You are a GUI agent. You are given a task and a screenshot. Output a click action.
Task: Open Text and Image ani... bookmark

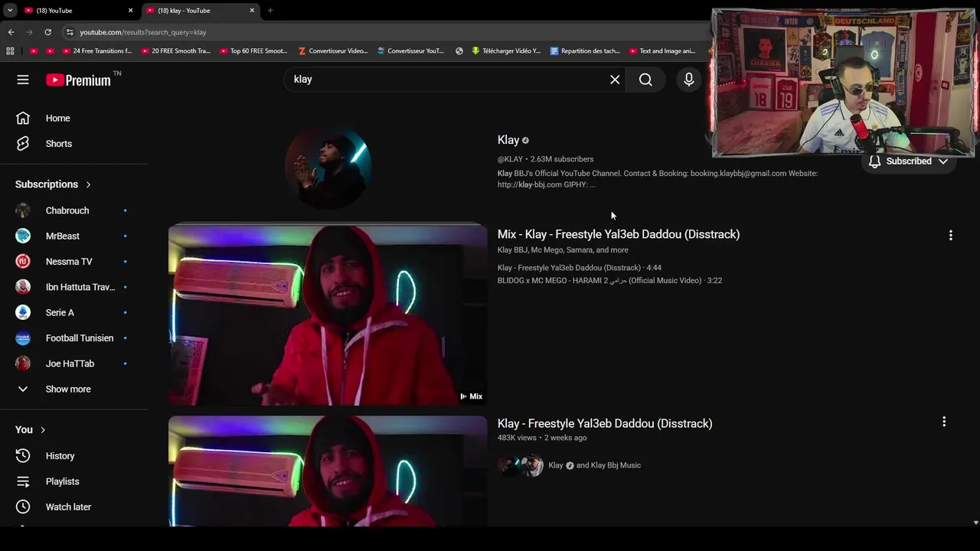click(x=662, y=51)
